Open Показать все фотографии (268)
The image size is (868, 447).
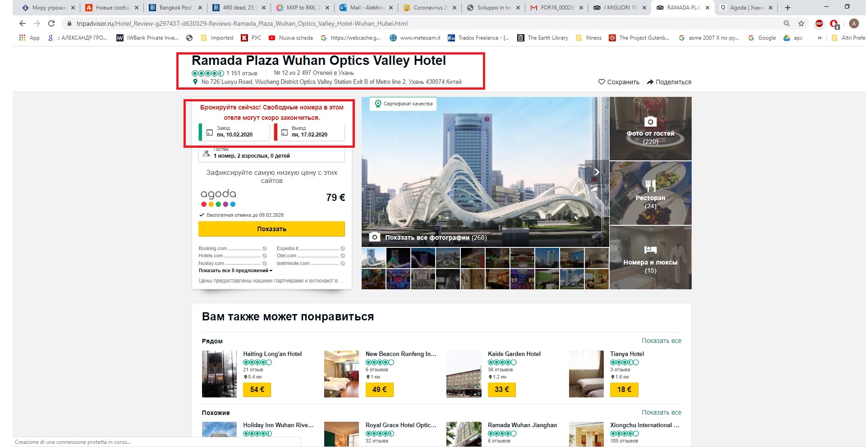[x=436, y=237]
